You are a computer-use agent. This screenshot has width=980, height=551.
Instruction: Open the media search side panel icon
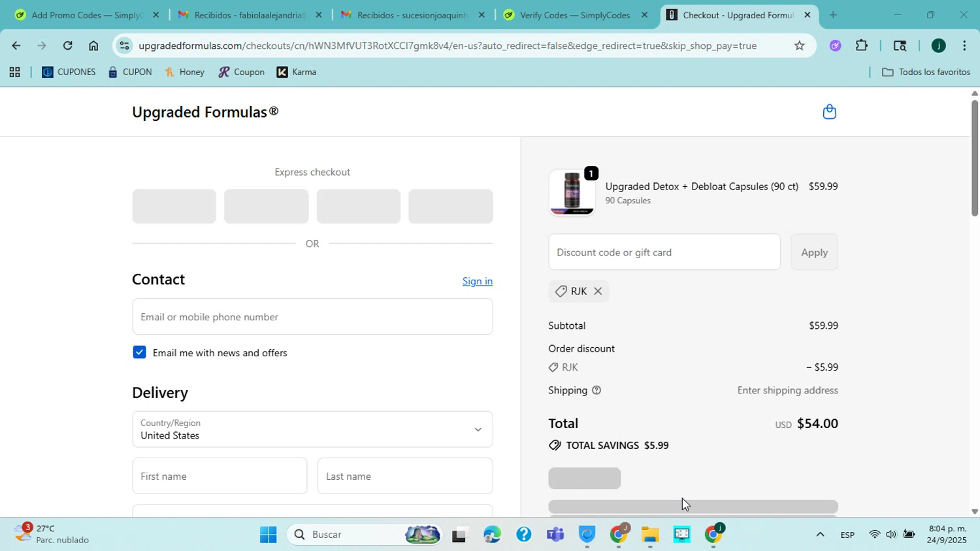(900, 46)
